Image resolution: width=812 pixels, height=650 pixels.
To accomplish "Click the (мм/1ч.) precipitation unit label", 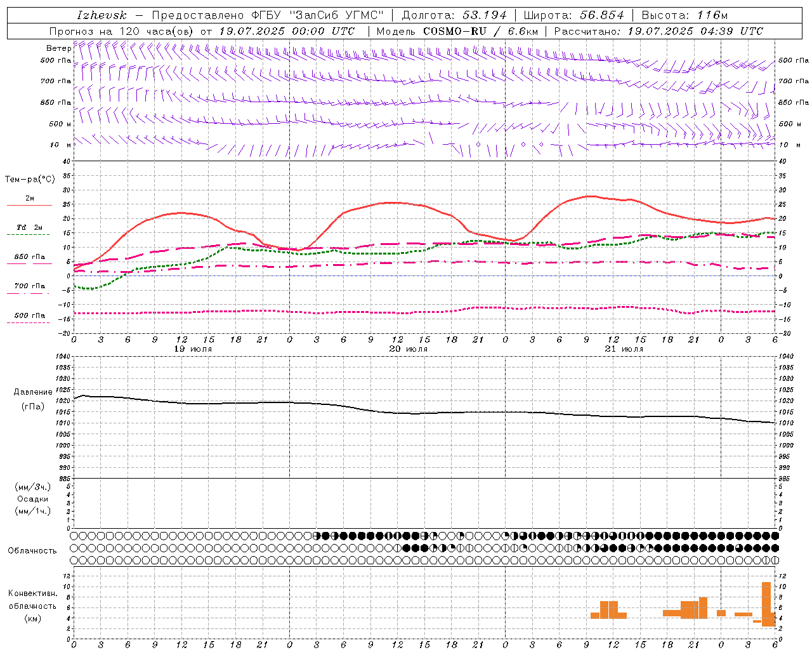I will (x=33, y=511).
